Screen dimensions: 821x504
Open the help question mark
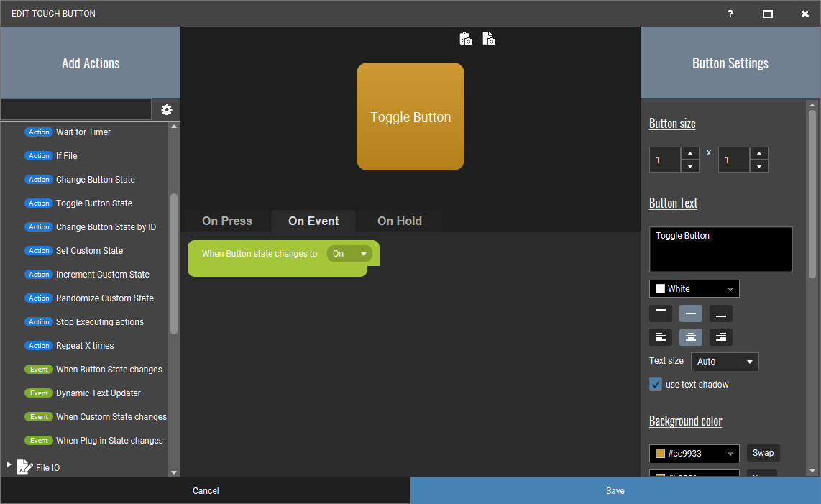point(730,14)
